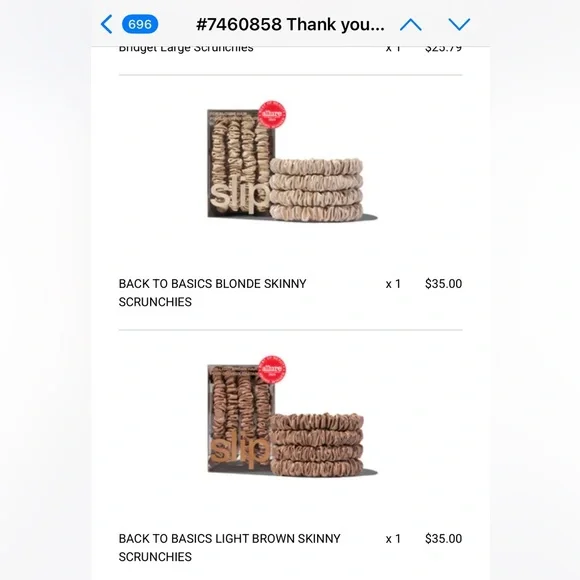Select Back to Basics Light Brown Skinny Scrunchies
Screen dimensions: 580x580
tap(229, 547)
